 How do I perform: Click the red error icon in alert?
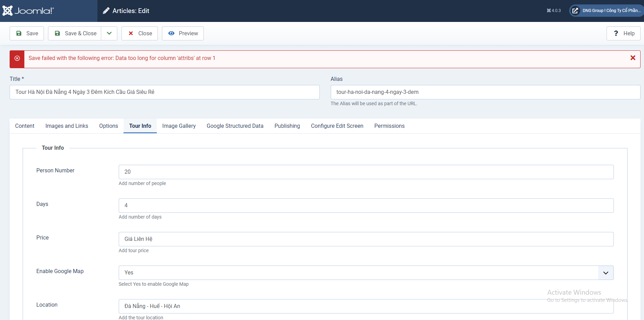17,59
